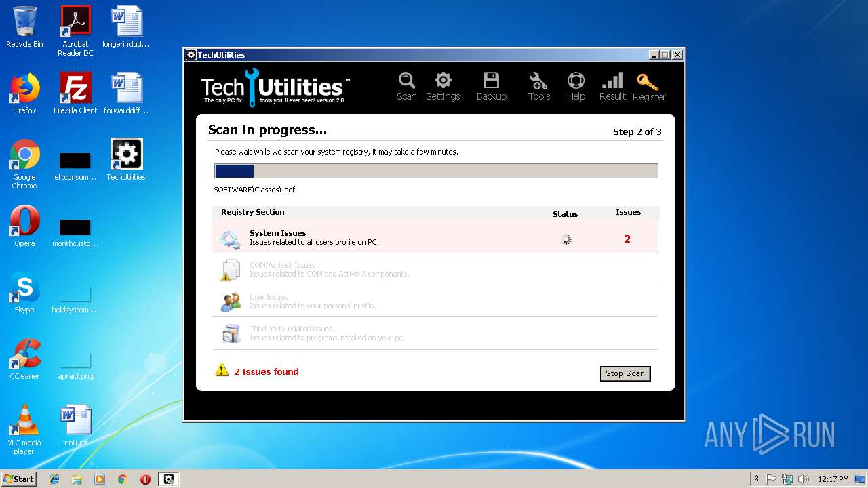Launch Google Chrome from the desktop
868x488 pixels.
[x=24, y=164]
